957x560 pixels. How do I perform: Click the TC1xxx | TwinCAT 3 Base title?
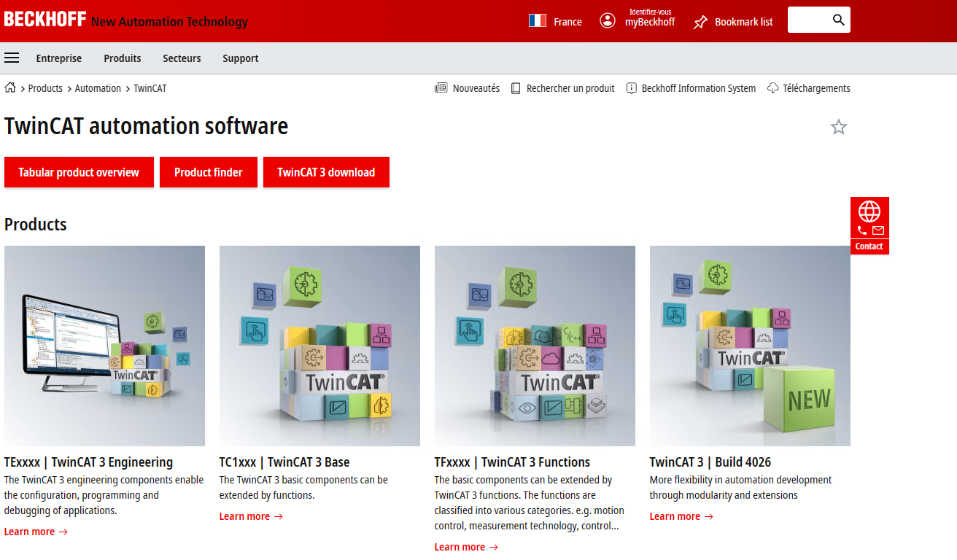pyautogui.click(x=284, y=462)
